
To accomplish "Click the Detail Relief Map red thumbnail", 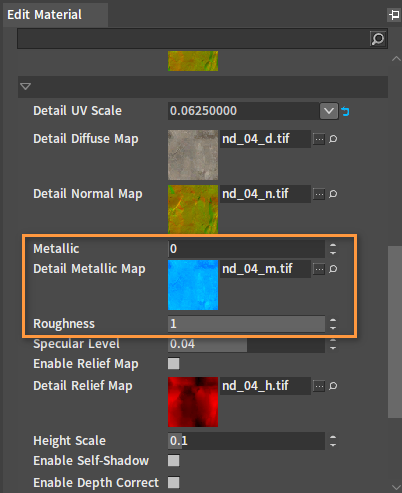I will (x=193, y=402).
